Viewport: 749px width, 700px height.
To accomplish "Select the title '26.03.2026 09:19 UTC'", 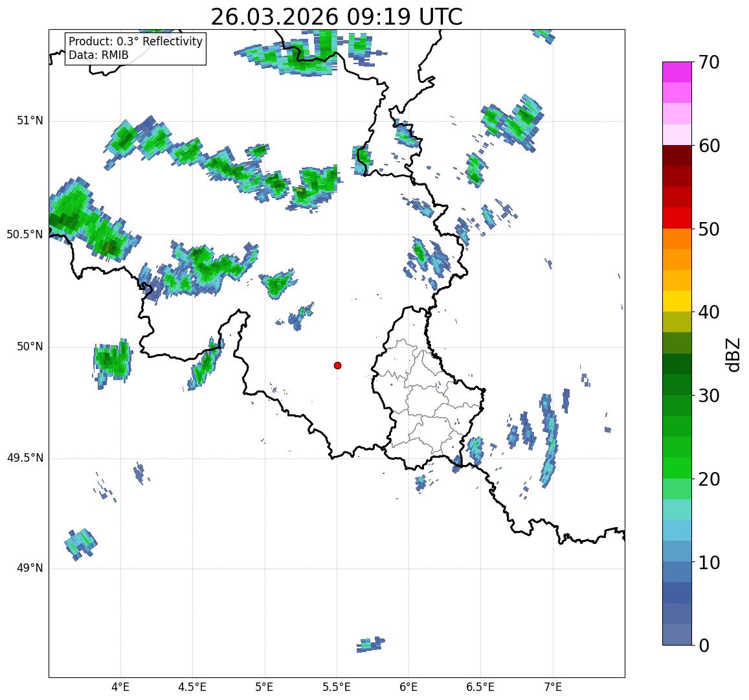I will tap(337, 17).
